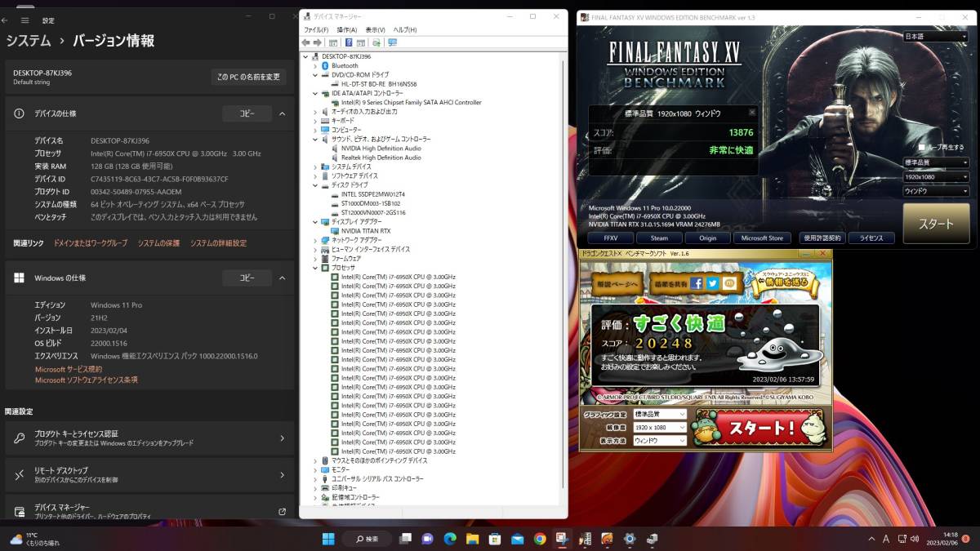Click the Update driver icon in Device Manager toolbar
The height and width of the screenshot is (551, 980).
click(376, 42)
